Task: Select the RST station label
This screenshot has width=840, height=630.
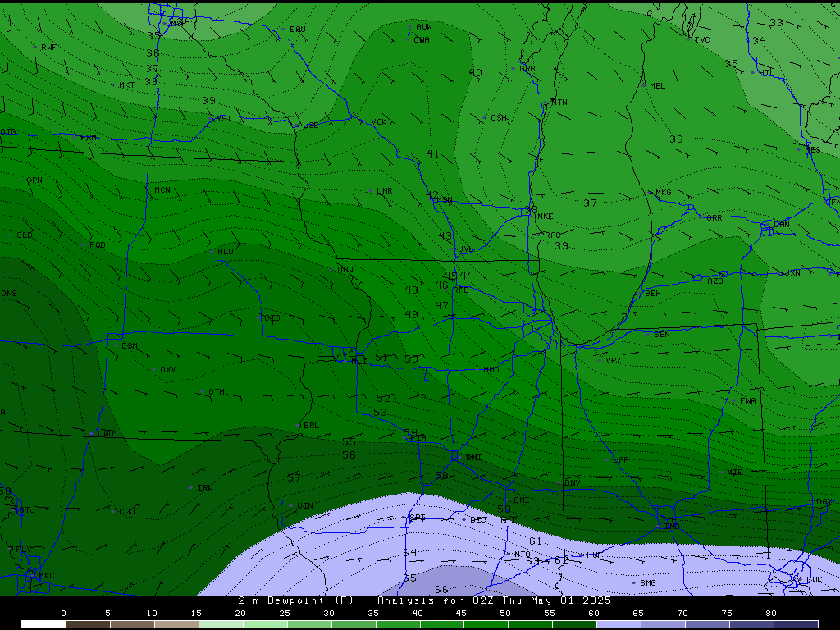Action: [x=223, y=118]
